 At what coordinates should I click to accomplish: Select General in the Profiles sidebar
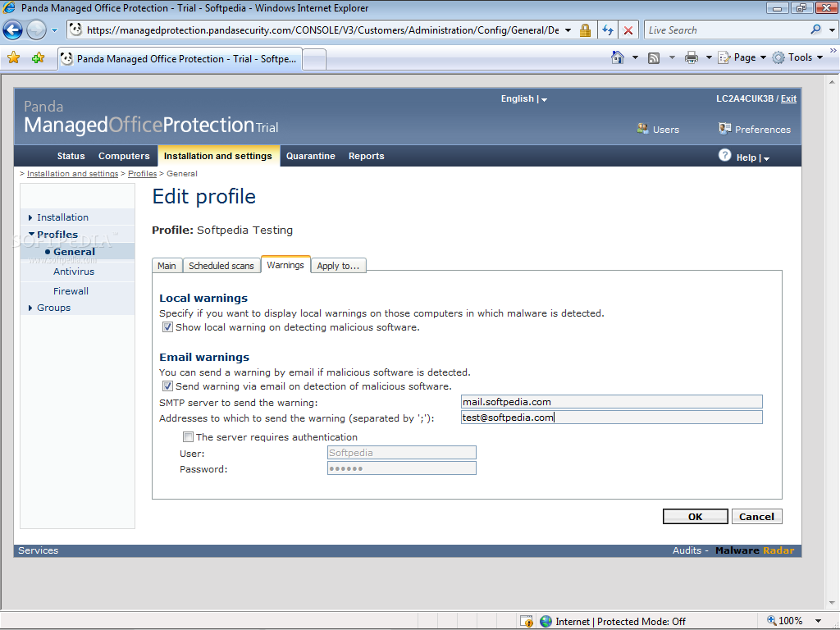pos(74,251)
